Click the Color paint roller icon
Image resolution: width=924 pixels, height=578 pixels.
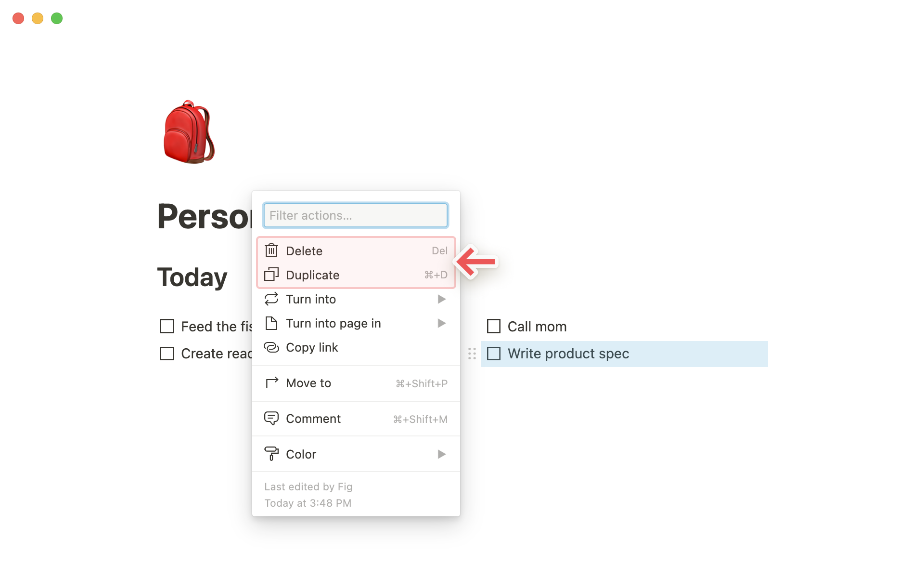[x=271, y=453]
